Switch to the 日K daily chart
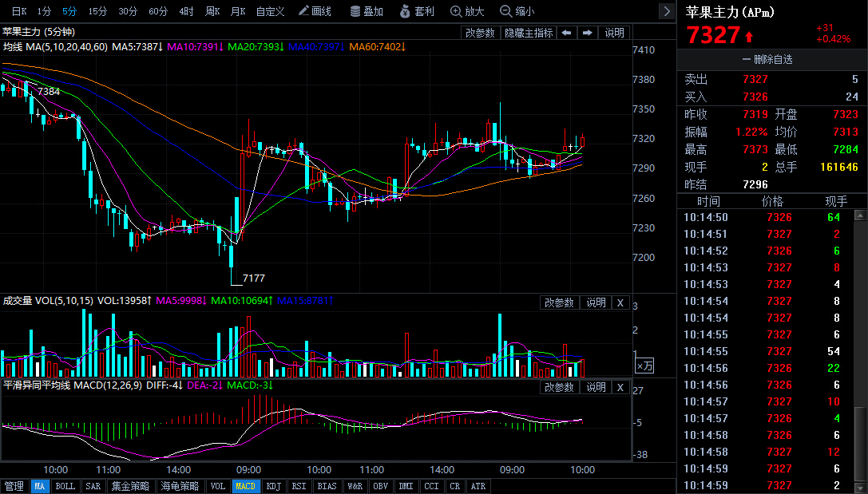The height and width of the screenshot is (494, 868). pyautogui.click(x=18, y=11)
